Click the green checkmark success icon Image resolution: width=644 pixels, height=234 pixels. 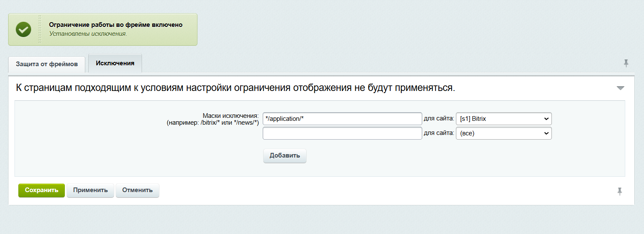[x=23, y=29]
